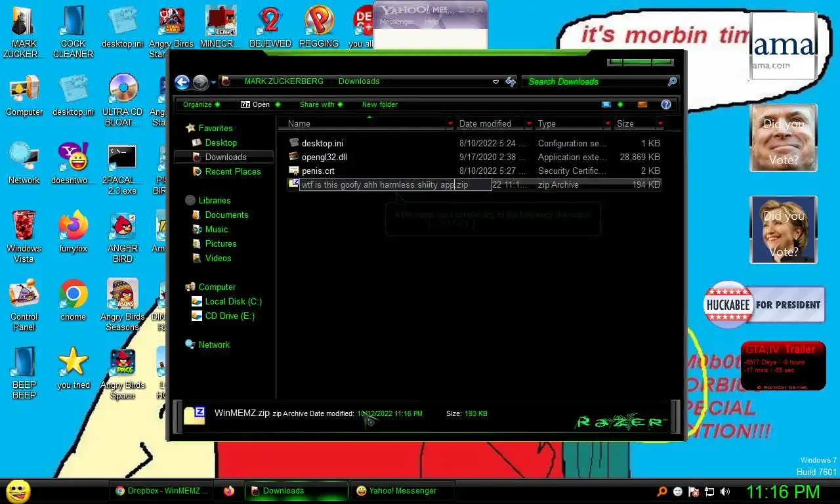The width and height of the screenshot is (840, 504).
Task: Sort files by Date modified column
Action: (x=490, y=123)
